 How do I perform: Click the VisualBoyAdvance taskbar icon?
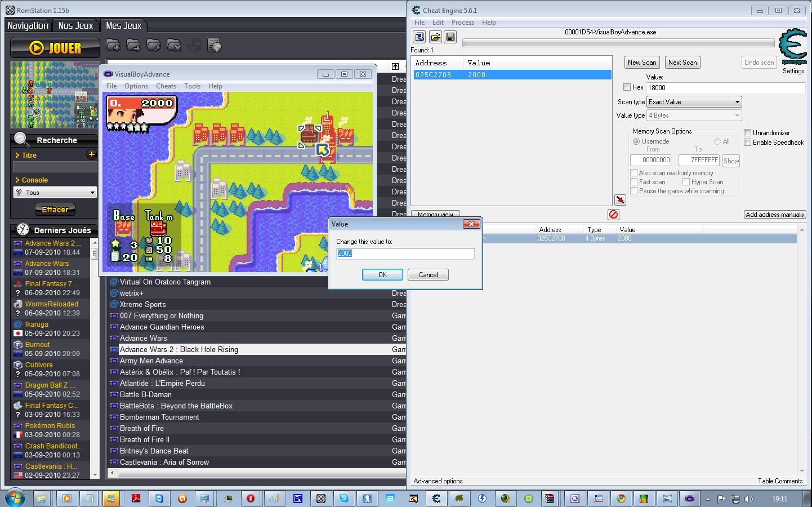(690, 499)
